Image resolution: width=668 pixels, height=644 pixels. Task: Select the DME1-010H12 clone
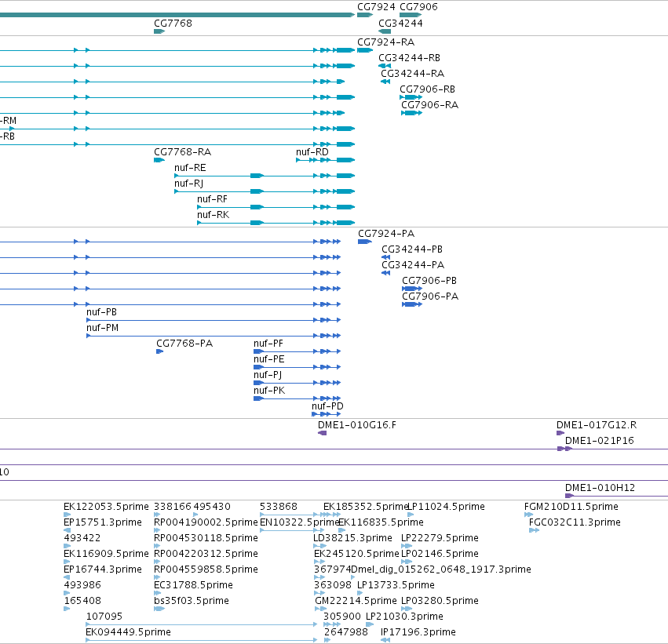[616, 496]
